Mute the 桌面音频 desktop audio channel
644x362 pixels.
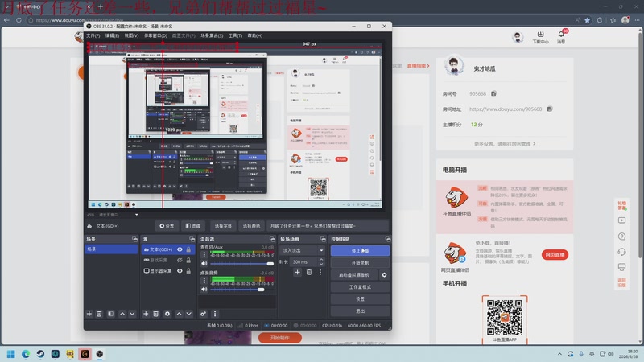204,290
